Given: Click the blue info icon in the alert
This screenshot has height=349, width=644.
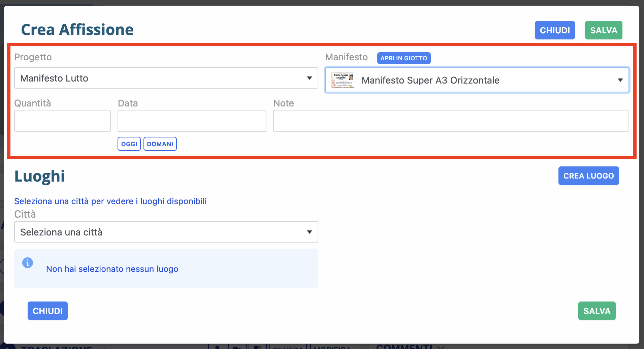Looking at the screenshot, I should [28, 263].
